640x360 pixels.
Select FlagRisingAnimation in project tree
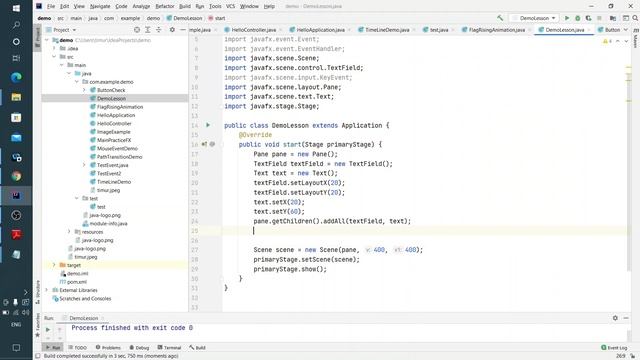click(120, 107)
